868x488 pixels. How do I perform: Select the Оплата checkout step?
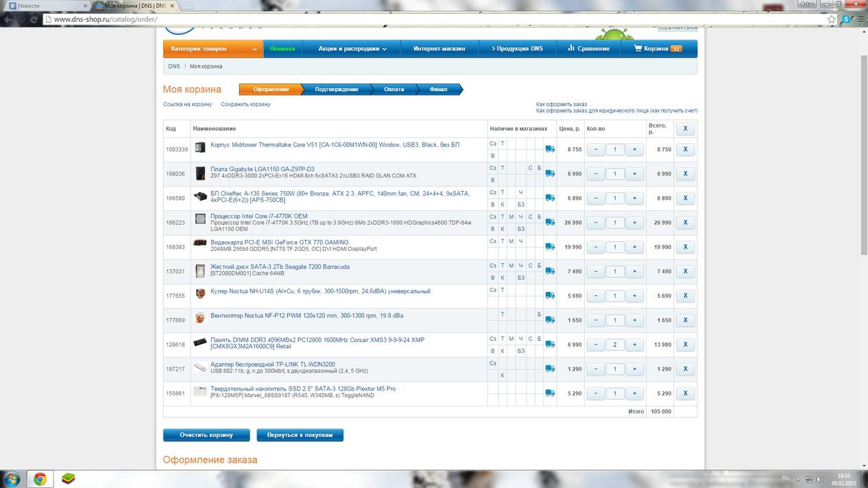pyautogui.click(x=394, y=89)
